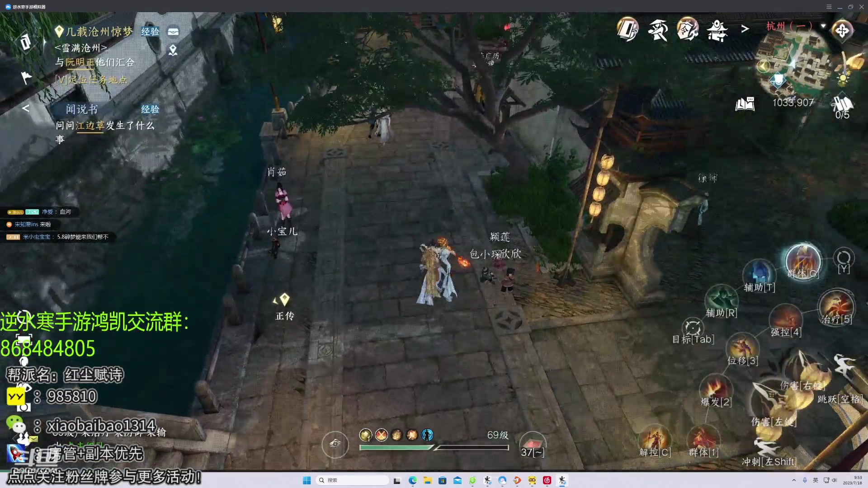Open File Explorer from the taskbar
Viewport: 868px width, 488px height.
(427, 480)
